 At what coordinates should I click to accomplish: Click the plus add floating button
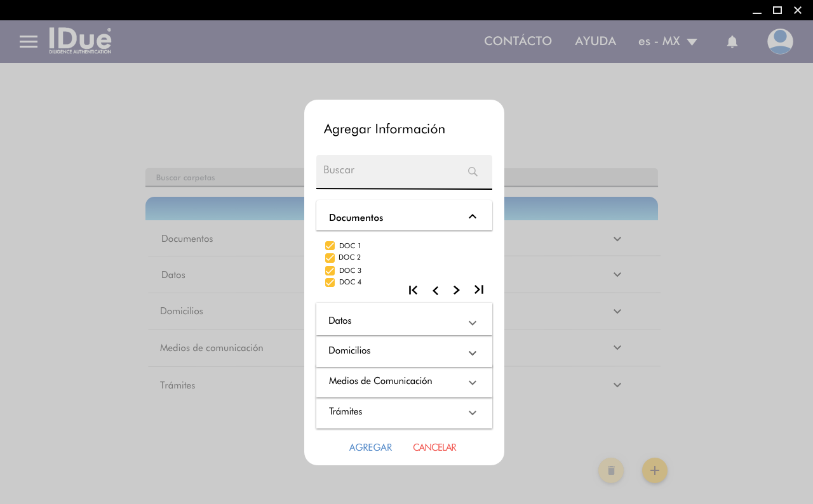click(654, 470)
